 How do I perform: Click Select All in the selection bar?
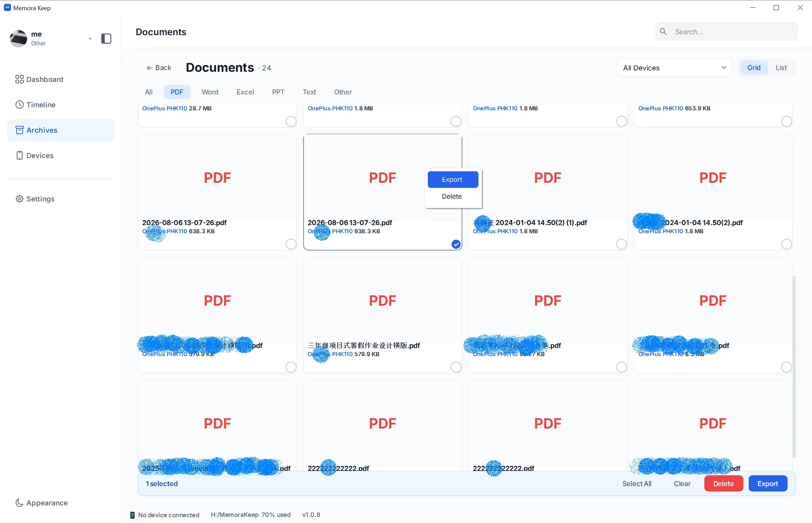click(x=636, y=483)
